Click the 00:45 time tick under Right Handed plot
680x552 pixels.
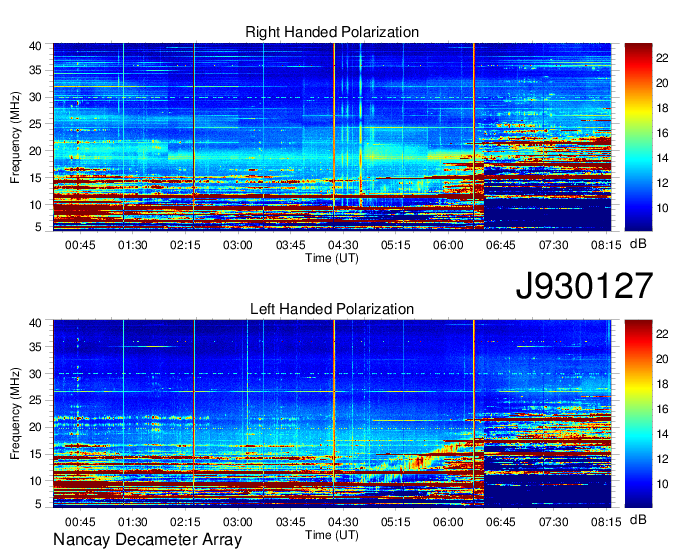(80, 245)
